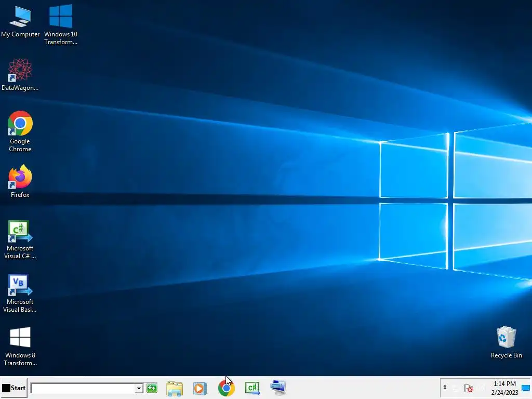Select the Windows 8 Transformation Pack desktop icon
Image resolution: width=532 pixels, height=399 pixels.
click(x=20, y=347)
